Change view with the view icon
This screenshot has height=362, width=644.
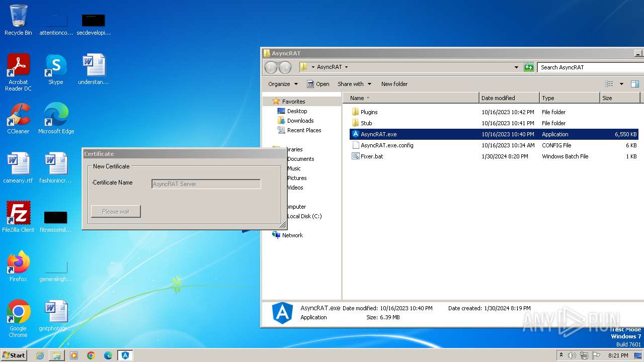(x=609, y=84)
